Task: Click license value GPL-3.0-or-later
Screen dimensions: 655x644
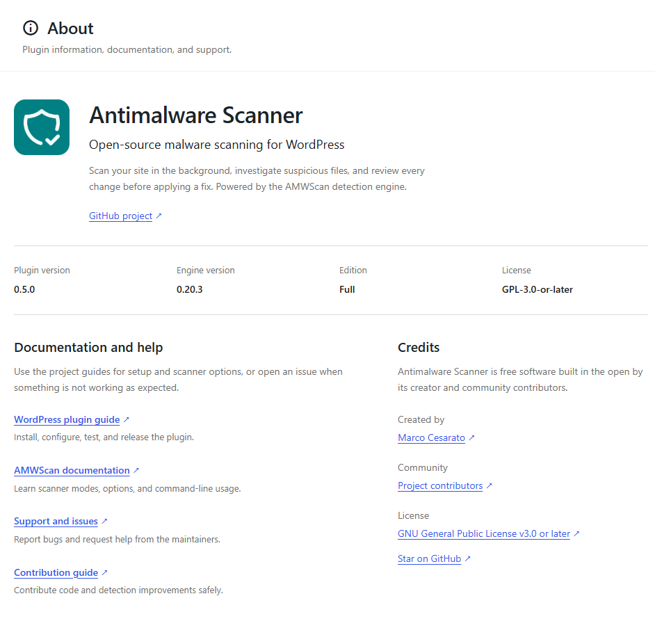Action: tap(537, 289)
